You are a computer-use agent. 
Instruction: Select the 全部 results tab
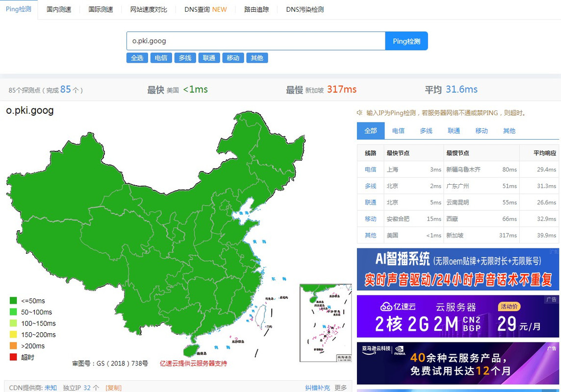click(x=371, y=131)
